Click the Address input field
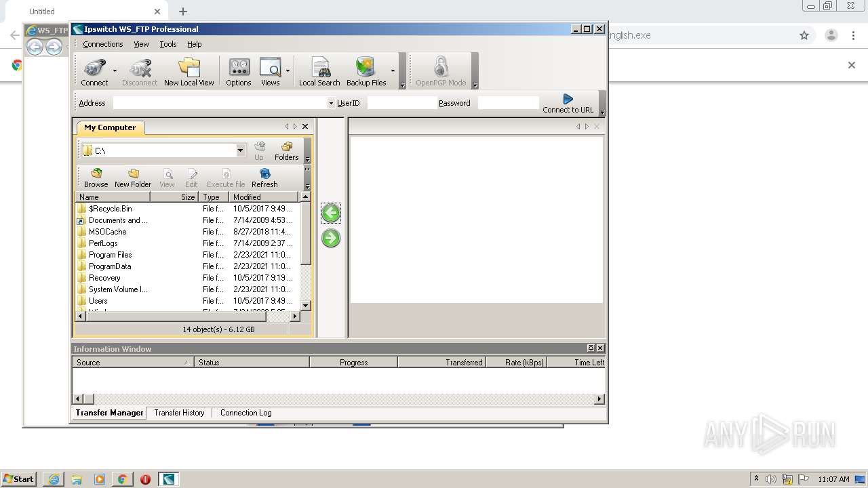This screenshot has width=868, height=488. (220, 103)
